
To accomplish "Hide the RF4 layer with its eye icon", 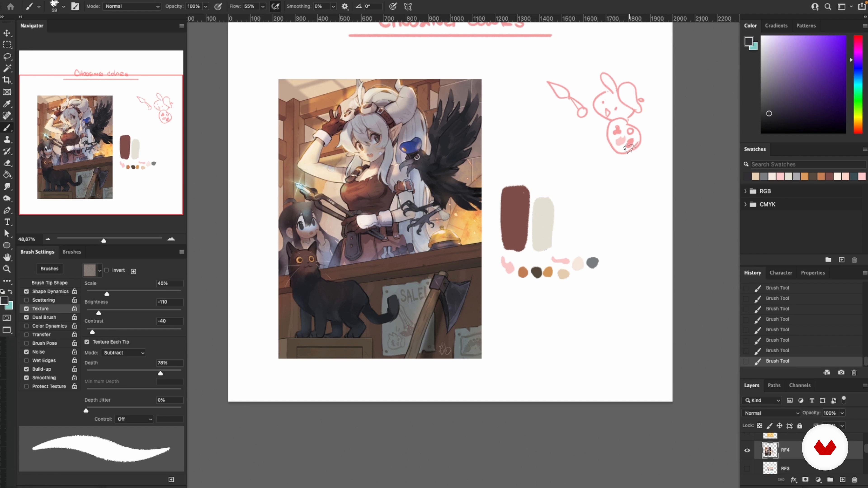I will pos(747,450).
